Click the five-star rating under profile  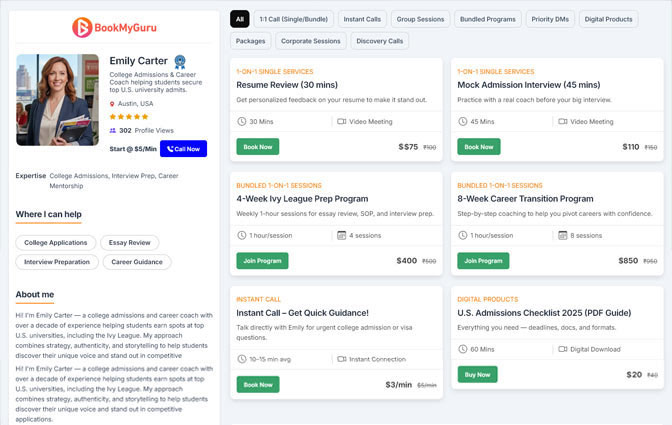coord(127,116)
